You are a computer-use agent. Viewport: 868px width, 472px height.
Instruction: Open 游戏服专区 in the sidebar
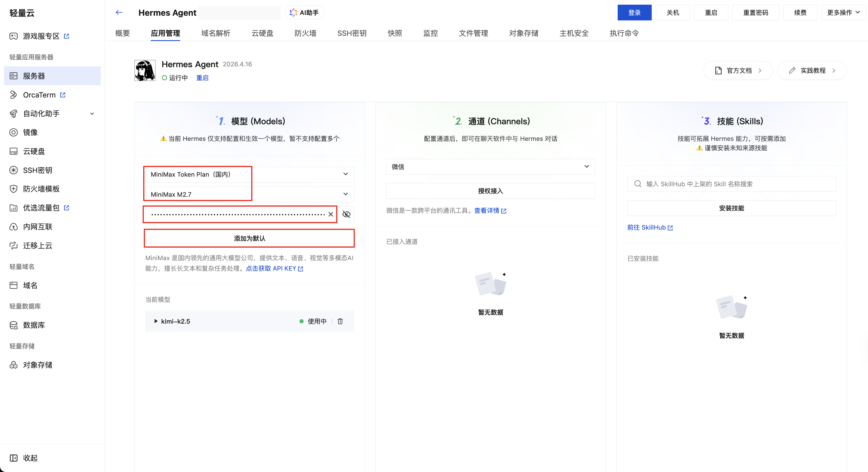(41, 36)
